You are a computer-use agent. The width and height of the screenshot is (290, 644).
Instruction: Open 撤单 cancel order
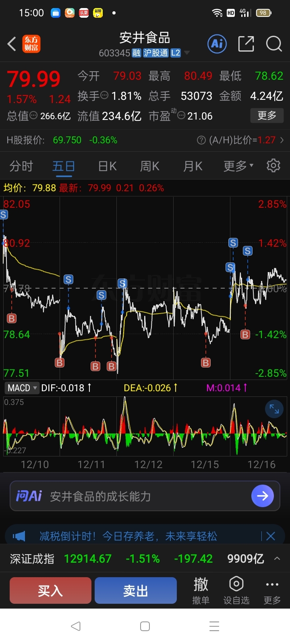coord(201,590)
